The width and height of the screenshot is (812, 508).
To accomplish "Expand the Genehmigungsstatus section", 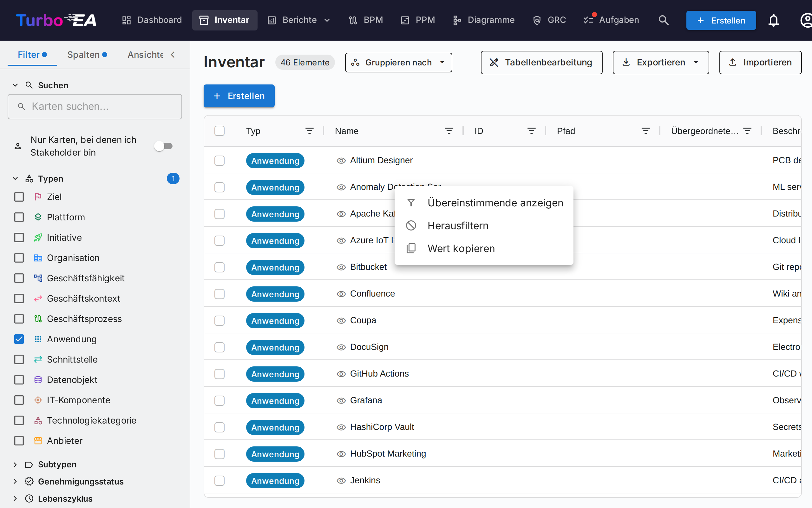I will 15,481.
